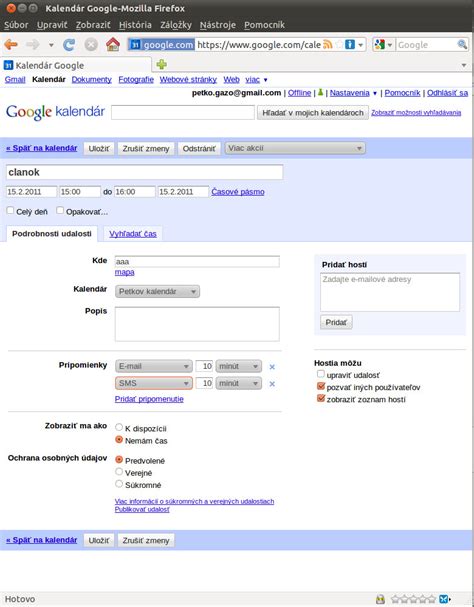Image resolution: width=474 pixels, height=607 pixels.
Task: Click the Kalendár Google tab favicon
Action: (x=9, y=65)
